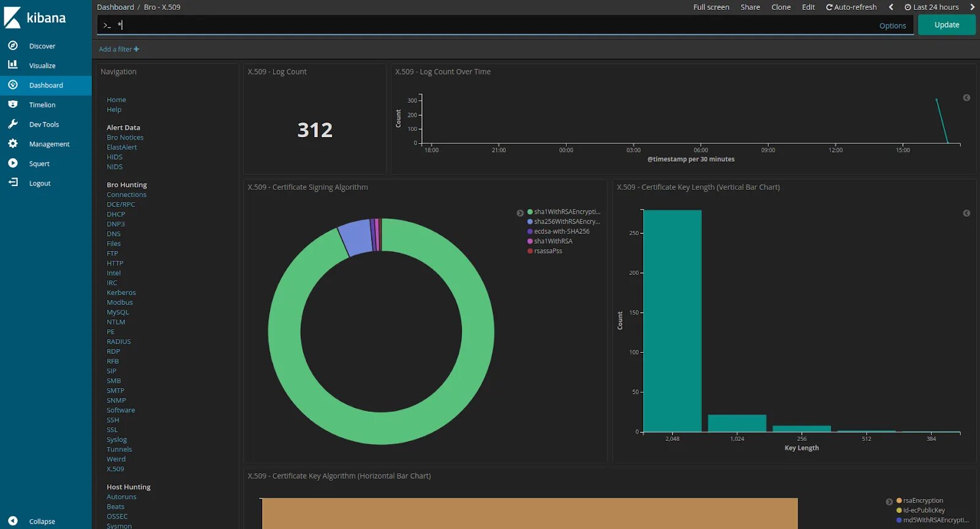
Task: Open Autoruns host hunting link
Action: (x=121, y=497)
